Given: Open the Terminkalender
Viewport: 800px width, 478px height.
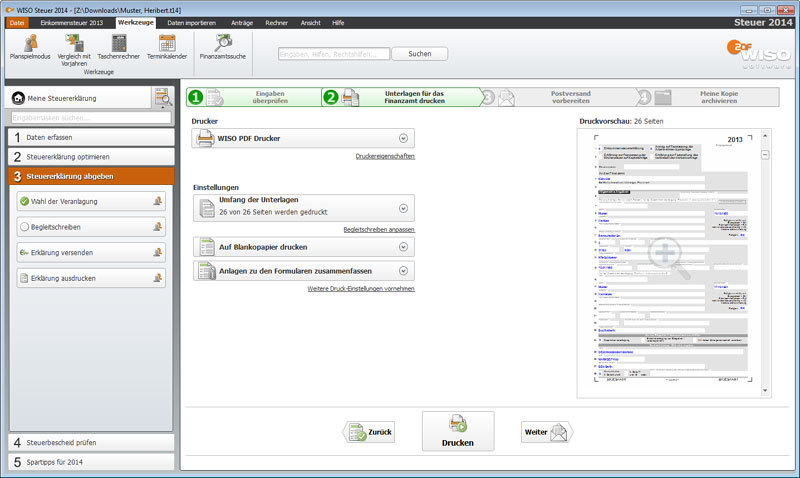Looking at the screenshot, I should (x=166, y=43).
